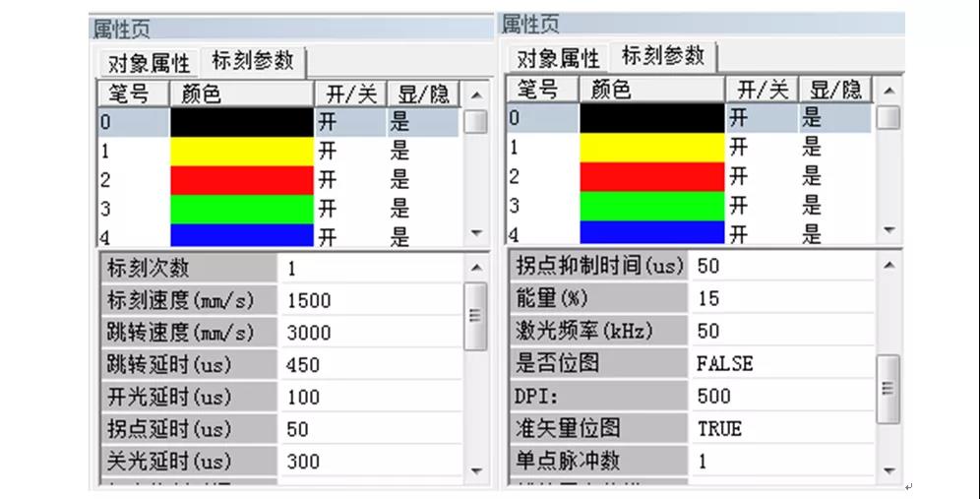Pick black color swatch of pen 0, left panel
The height and width of the screenshot is (499, 980).
(x=242, y=122)
